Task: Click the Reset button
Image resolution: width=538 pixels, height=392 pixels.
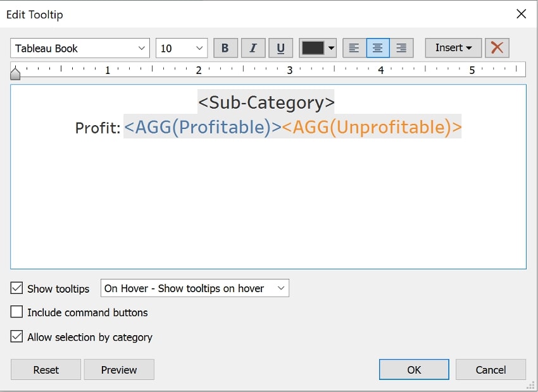Action: (46, 369)
